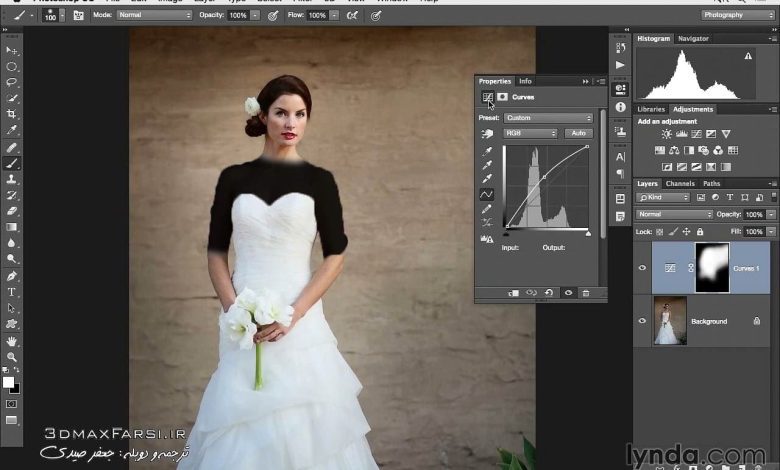Select the Lasso tool

pos(12,82)
